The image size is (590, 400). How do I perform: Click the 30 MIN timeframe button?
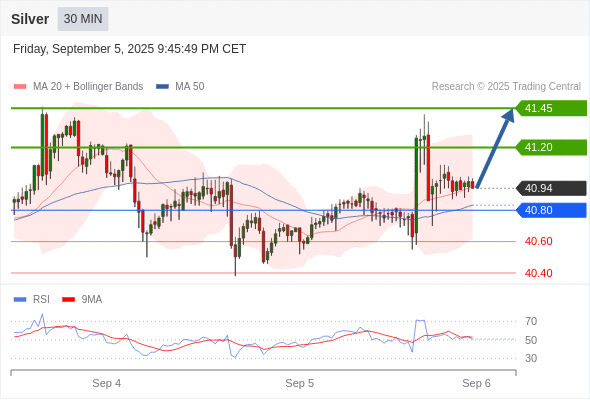point(83,19)
